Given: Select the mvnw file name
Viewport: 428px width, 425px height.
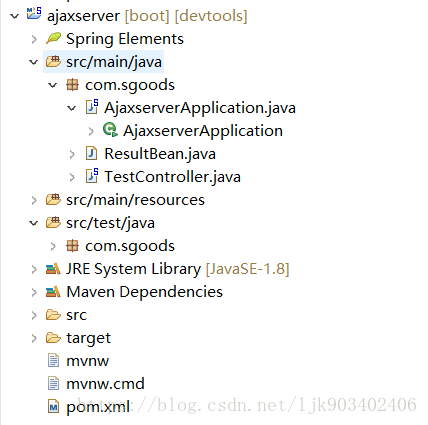Looking at the screenshot, I should (x=87, y=361).
